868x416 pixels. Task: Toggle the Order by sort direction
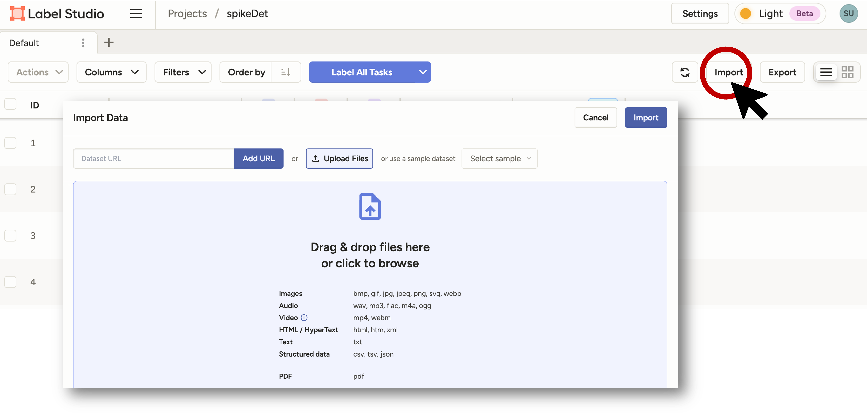286,72
